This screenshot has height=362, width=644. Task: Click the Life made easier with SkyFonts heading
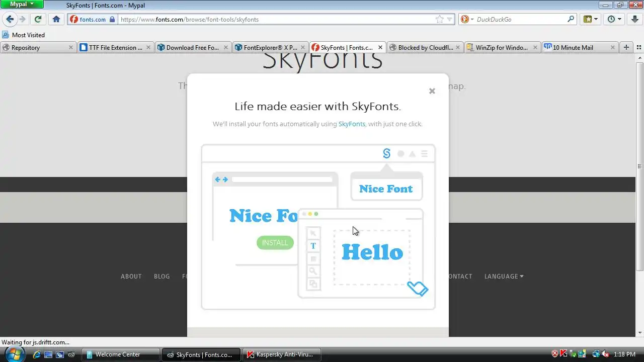click(x=317, y=106)
